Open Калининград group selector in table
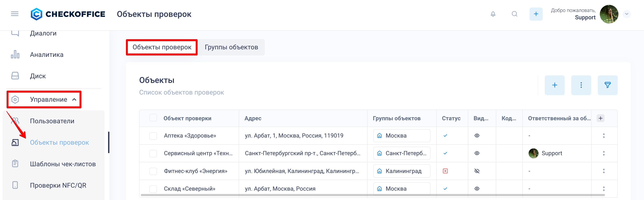644x200 pixels. tap(402, 171)
